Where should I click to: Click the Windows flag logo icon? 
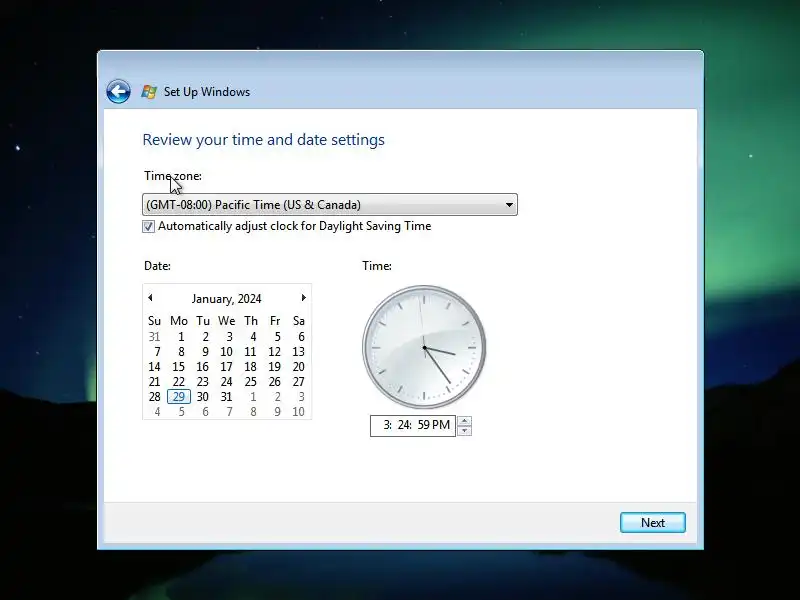pos(149,92)
